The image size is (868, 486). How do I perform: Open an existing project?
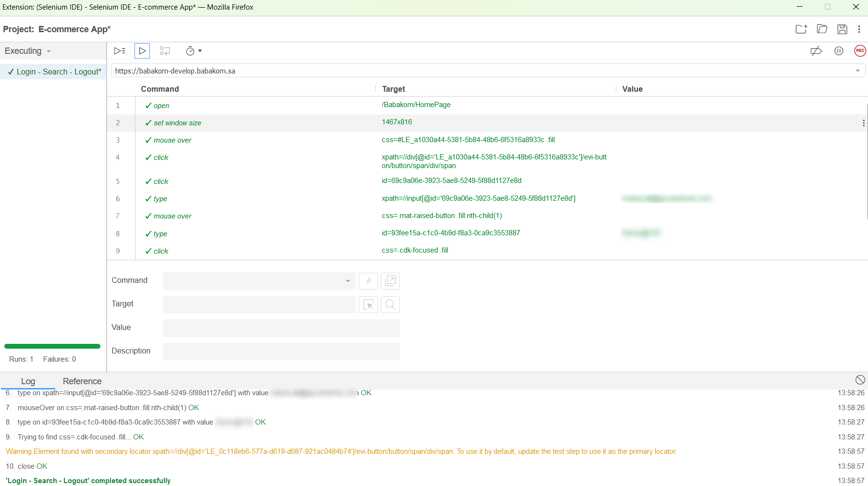coord(821,29)
